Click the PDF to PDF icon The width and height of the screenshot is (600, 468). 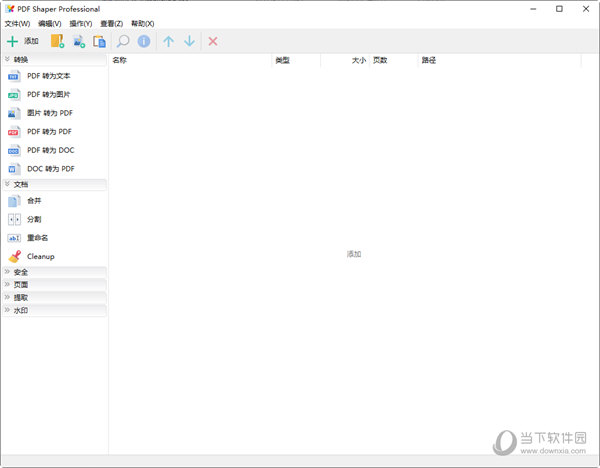pyautogui.click(x=14, y=132)
